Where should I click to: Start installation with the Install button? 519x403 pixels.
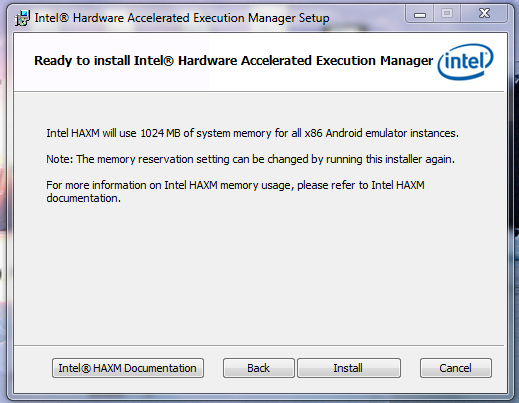click(x=348, y=368)
